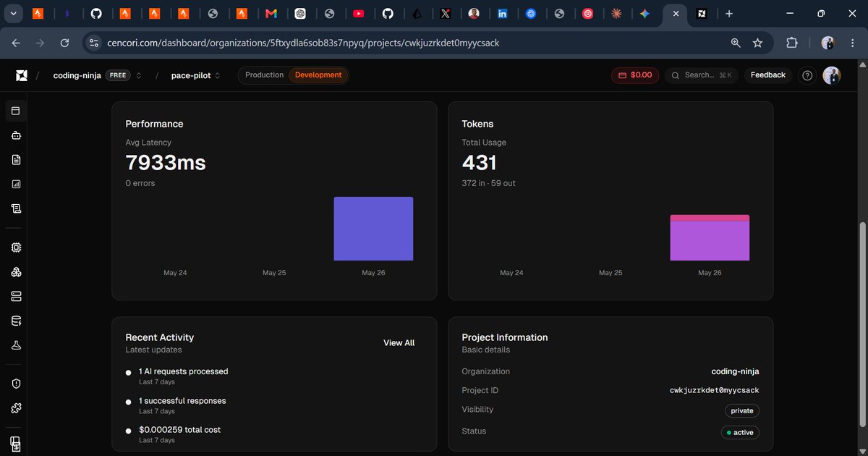The height and width of the screenshot is (456, 868).
Task: Click the 431 total usage value
Action: coord(479,163)
